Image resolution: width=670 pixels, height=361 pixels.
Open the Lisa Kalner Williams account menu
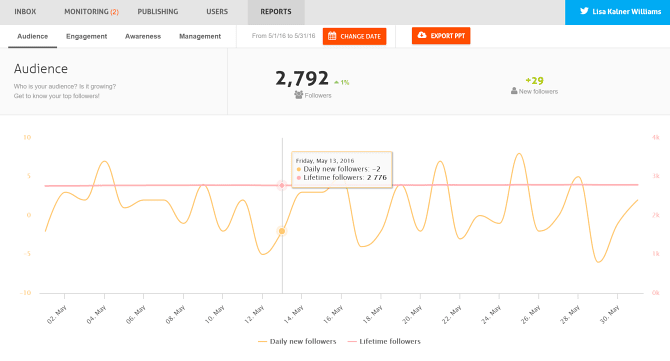pyautogui.click(x=617, y=12)
